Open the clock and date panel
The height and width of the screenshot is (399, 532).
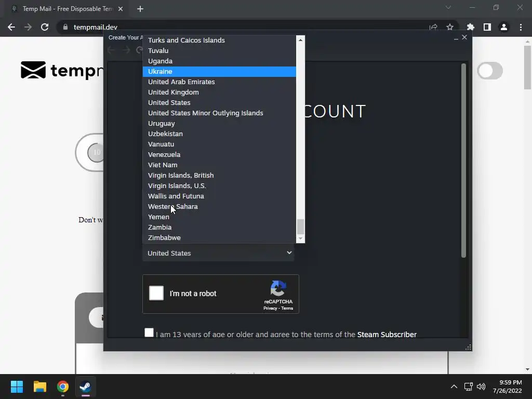point(508,387)
